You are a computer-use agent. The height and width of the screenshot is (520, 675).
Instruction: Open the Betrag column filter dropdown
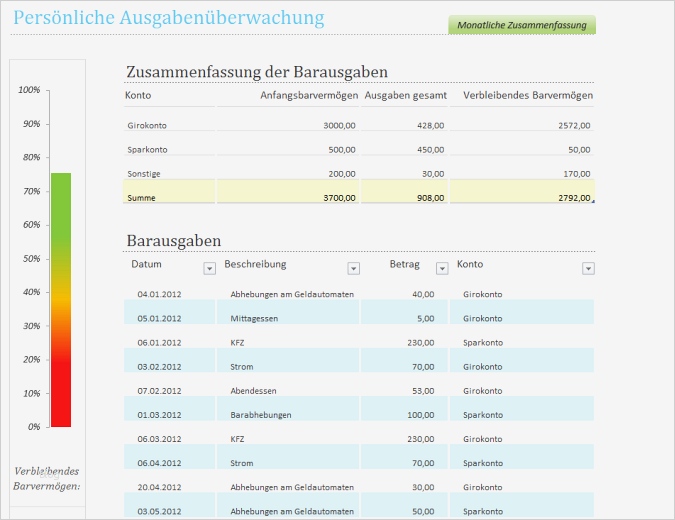point(440,268)
